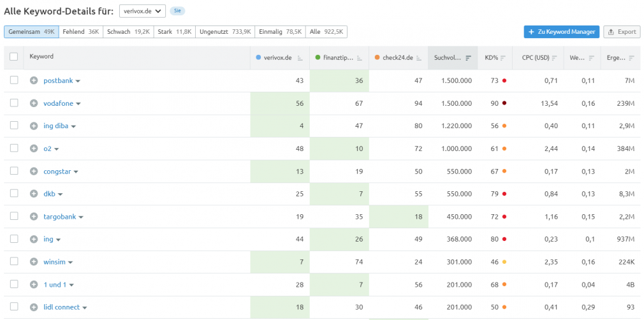Check the box for the lidl connect row
The height and width of the screenshot is (320, 644).
14,307
